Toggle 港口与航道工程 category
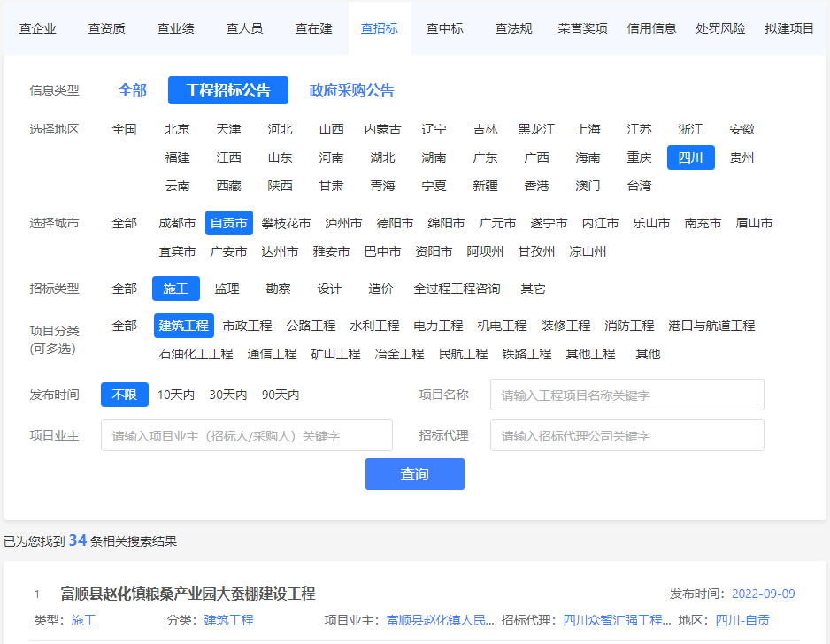Screen dimensions: 830x644 (711, 326)
